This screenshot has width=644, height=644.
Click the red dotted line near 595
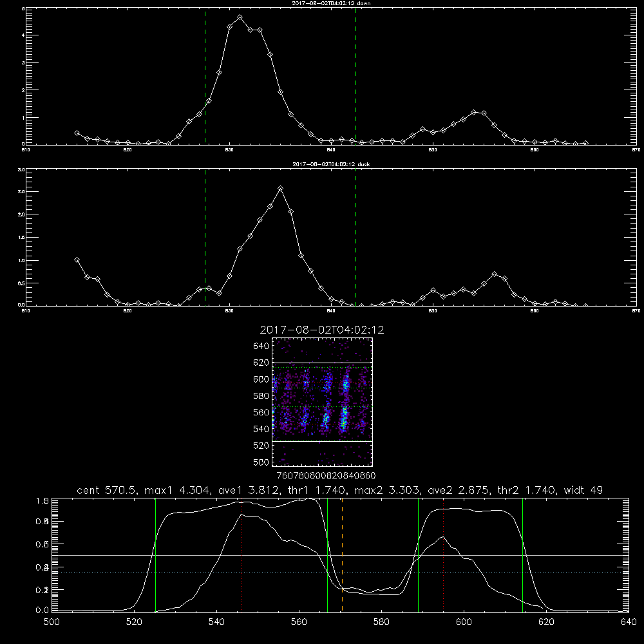click(444, 555)
